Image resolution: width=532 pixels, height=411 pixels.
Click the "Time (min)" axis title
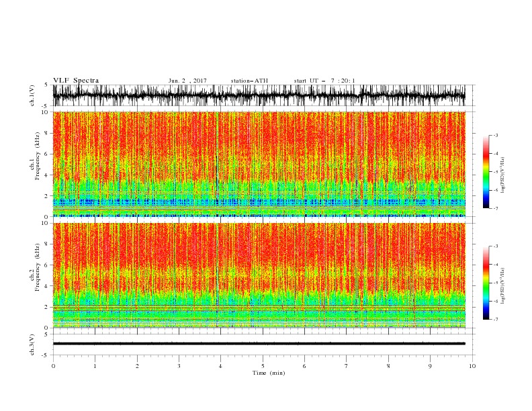point(269,373)
